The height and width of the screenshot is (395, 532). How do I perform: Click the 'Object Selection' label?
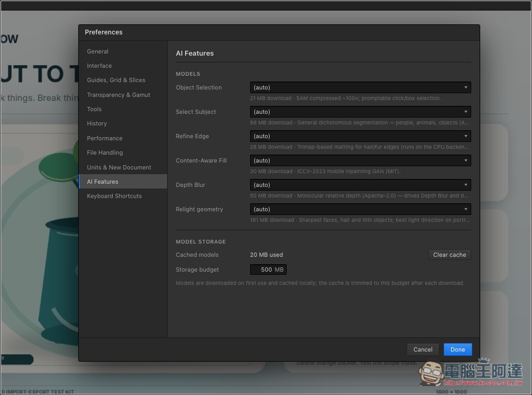198,87
